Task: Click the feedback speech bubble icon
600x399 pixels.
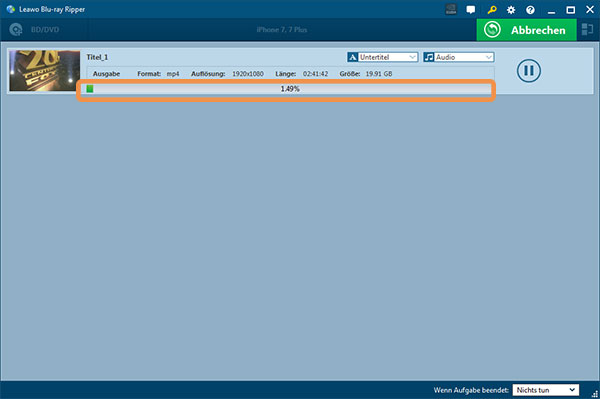Action: tap(471, 10)
